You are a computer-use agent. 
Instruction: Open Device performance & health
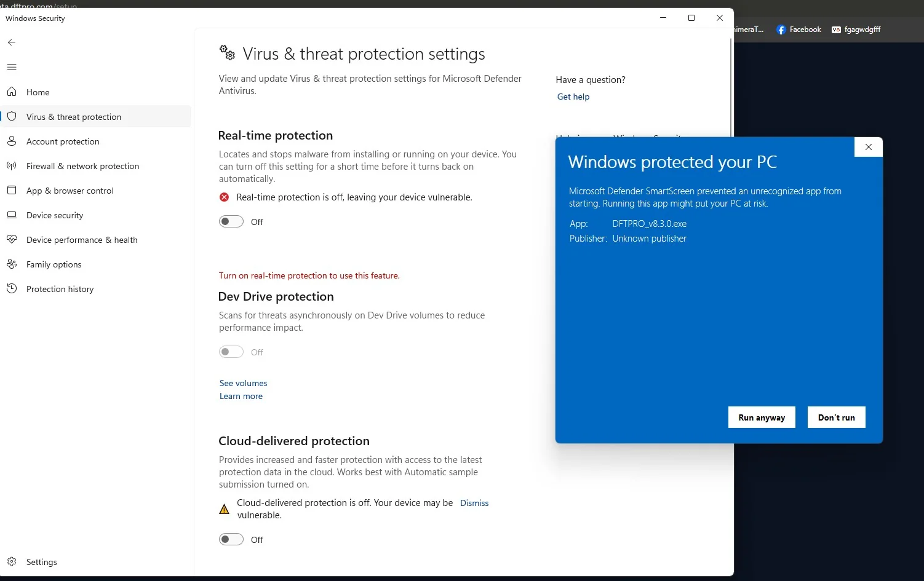point(97,239)
